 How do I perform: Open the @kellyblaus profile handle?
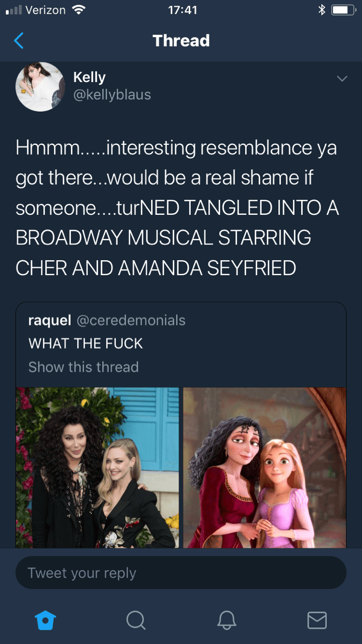pyautogui.click(x=112, y=95)
